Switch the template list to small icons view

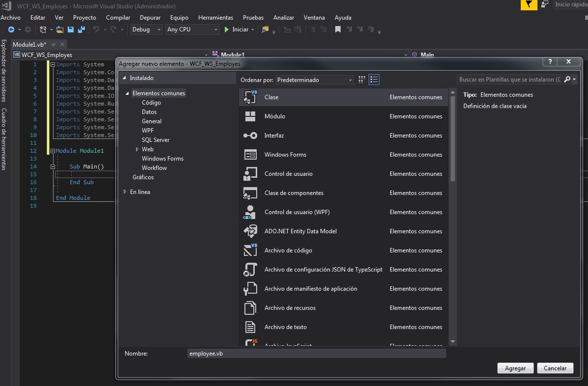point(362,80)
